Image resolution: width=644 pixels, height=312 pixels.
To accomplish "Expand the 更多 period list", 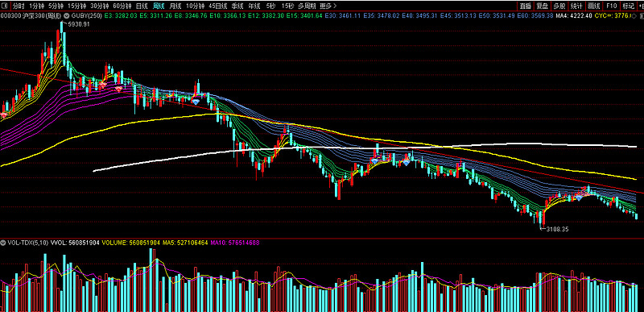I will [x=328, y=6].
